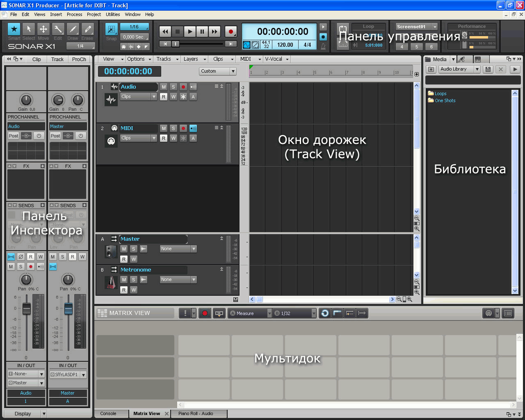
Task: Toggle Matrix retrigger loop icon
Action: [x=325, y=313]
